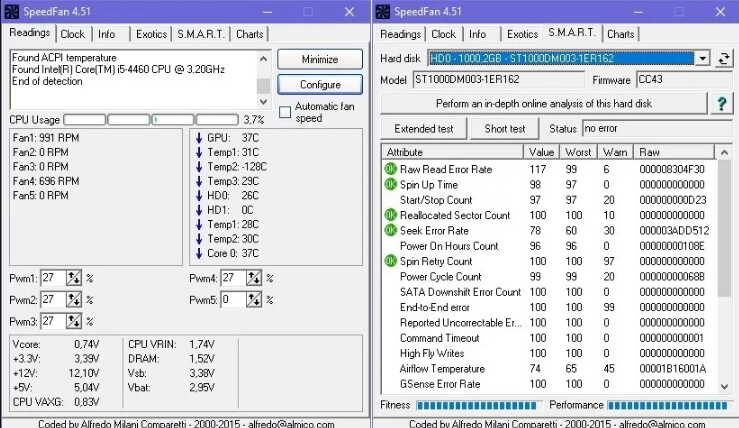Select the Fan4: 696 RPM reading
The width and height of the screenshot is (739, 428).
(46, 181)
